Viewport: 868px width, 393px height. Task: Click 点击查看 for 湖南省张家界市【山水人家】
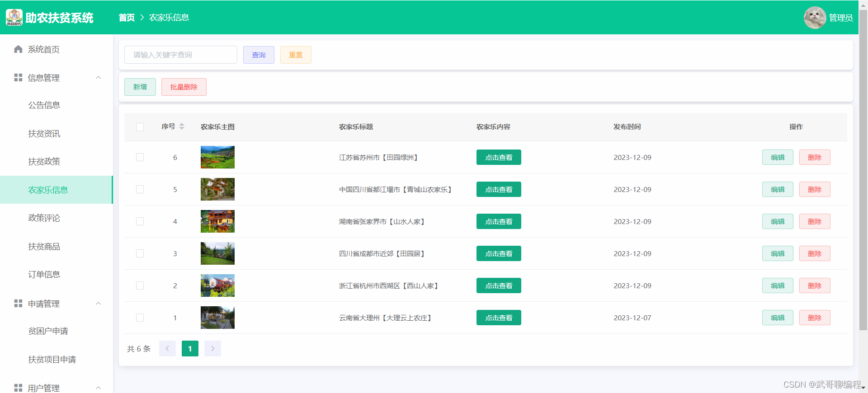499,221
